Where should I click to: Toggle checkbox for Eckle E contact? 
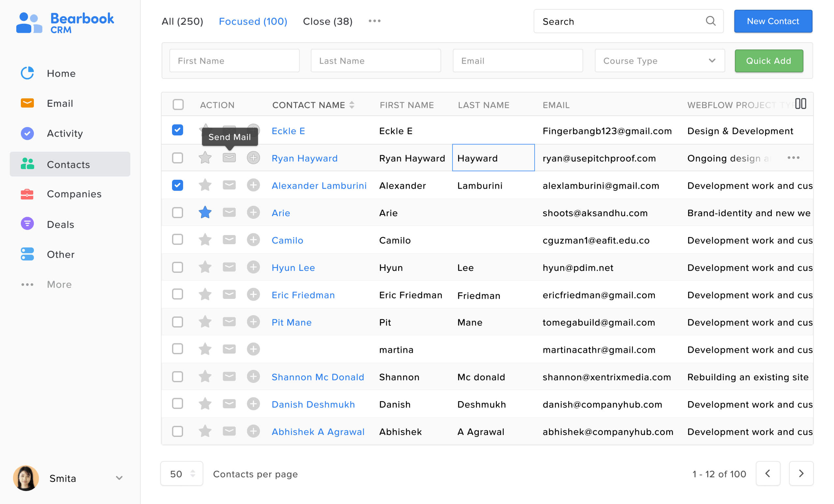(x=178, y=130)
